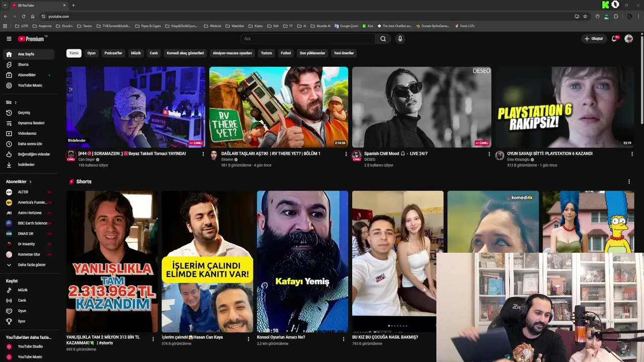644x362 pixels.
Task: Open the YouTube hamburger guide menu
Action: [9, 39]
